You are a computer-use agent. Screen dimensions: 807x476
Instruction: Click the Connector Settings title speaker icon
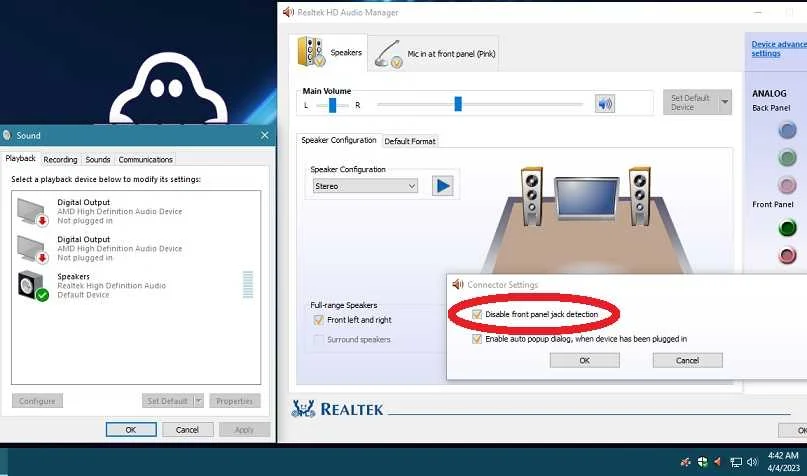click(x=458, y=285)
